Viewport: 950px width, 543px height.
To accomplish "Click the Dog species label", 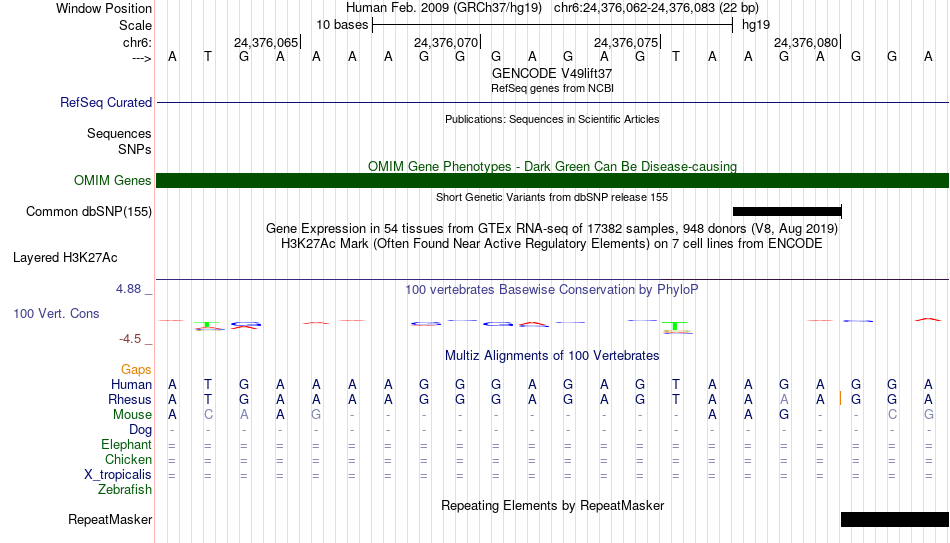I will click(141, 430).
